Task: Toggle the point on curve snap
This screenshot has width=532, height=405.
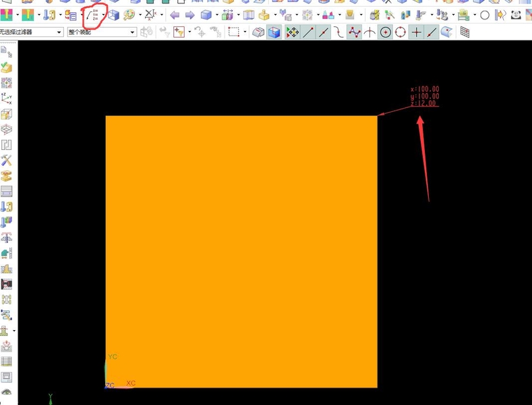Action: point(432,32)
